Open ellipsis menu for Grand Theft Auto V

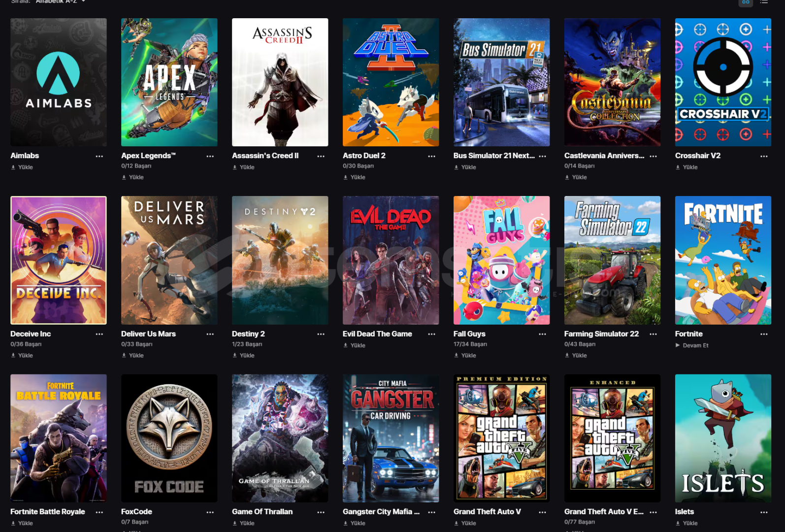click(542, 512)
